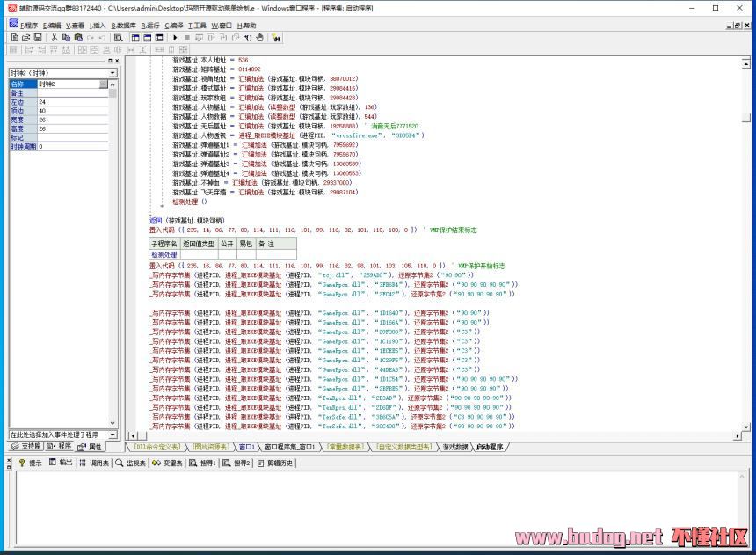Click the Cut scissors icon
Viewport: 756px width, 555px height.
[x=55, y=38]
